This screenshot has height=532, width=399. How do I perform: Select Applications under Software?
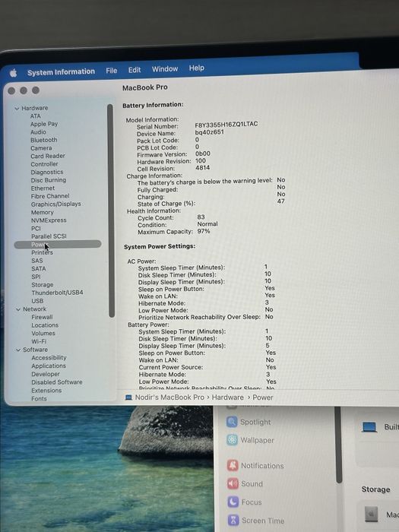pyautogui.click(x=49, y=366)
